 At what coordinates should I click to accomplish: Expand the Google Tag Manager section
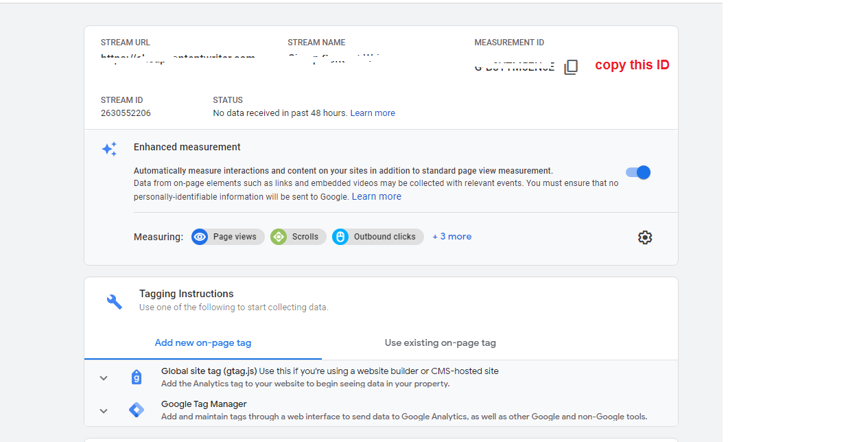click(104, 410)
